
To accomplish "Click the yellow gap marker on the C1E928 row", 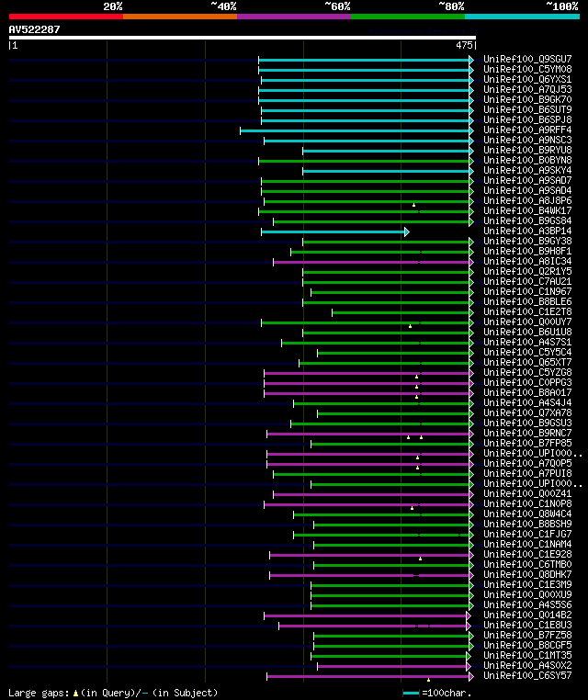I will tap(420, 559).
